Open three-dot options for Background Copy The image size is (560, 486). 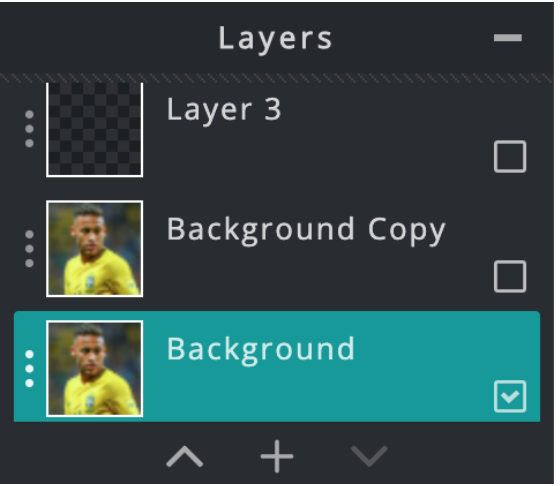pos(30,249)
